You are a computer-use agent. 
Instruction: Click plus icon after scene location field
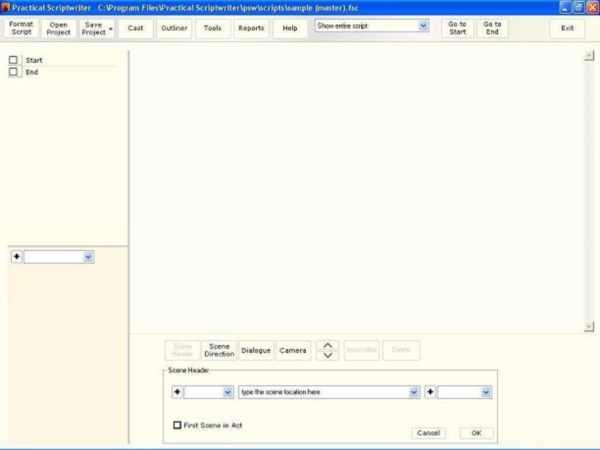pyautogui.click(x=430, y=392)
